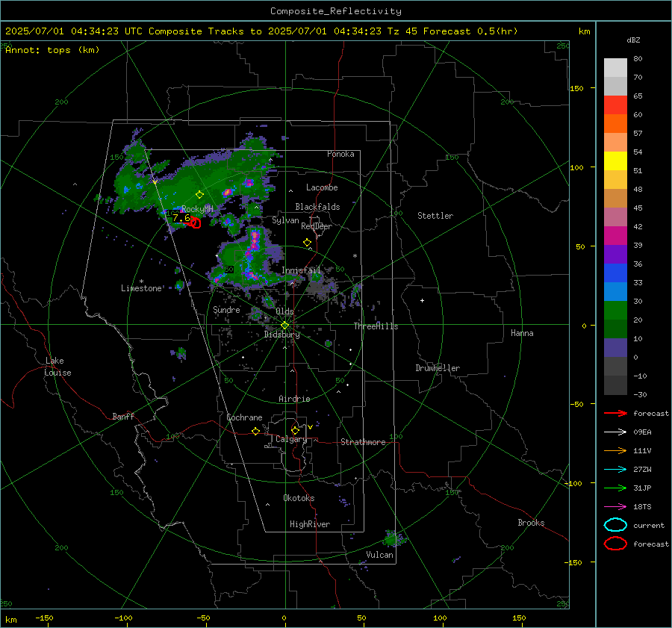Click the Annot: tops (km) label
672x628 pixels.
click(x=52, y=50)
